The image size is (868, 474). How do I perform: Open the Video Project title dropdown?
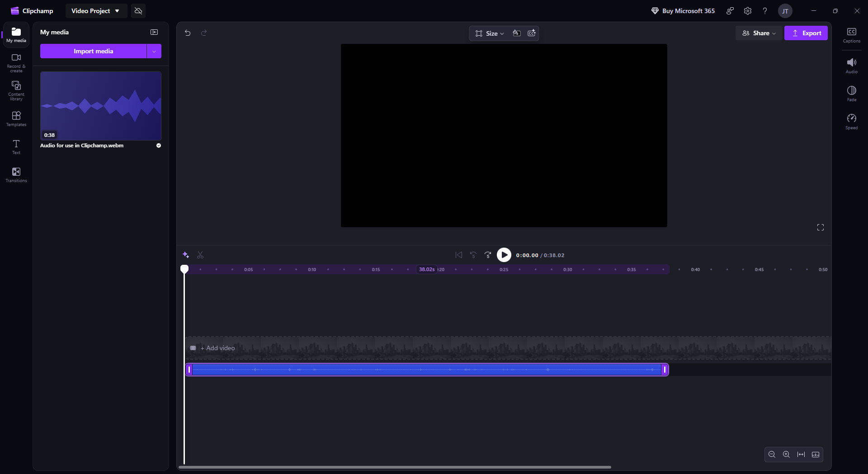pyautogui.click(x=95, y=11)
